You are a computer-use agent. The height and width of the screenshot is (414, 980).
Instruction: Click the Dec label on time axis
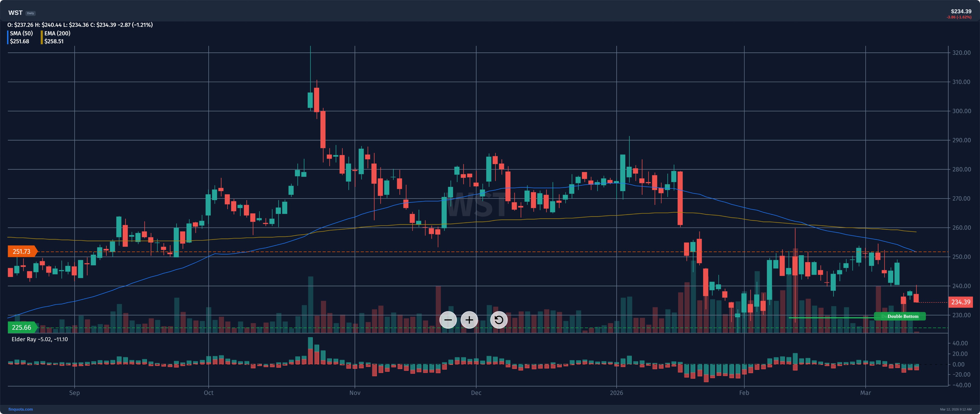click(x=476, y=393)
